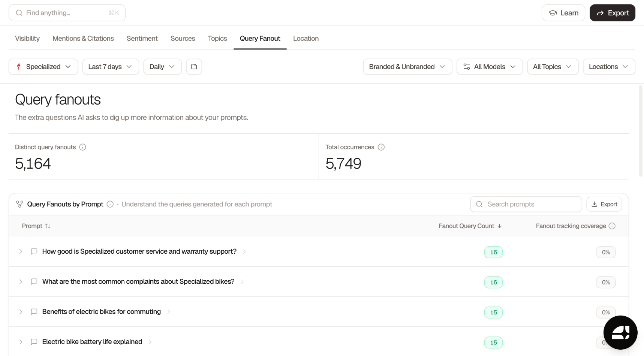Open the All Topics filter

(x=553, y=67)
